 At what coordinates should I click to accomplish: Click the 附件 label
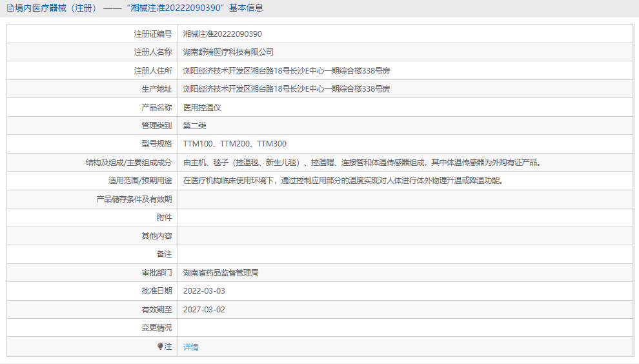tap(164, 217)
